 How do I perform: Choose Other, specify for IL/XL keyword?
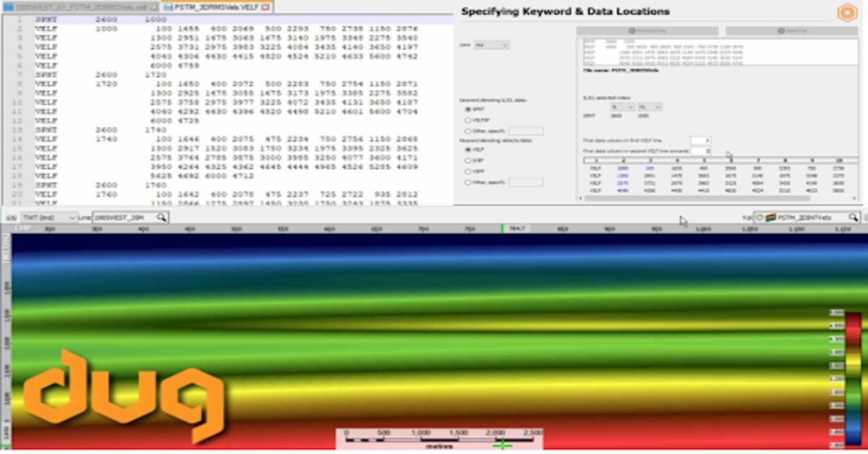(467, 132)
